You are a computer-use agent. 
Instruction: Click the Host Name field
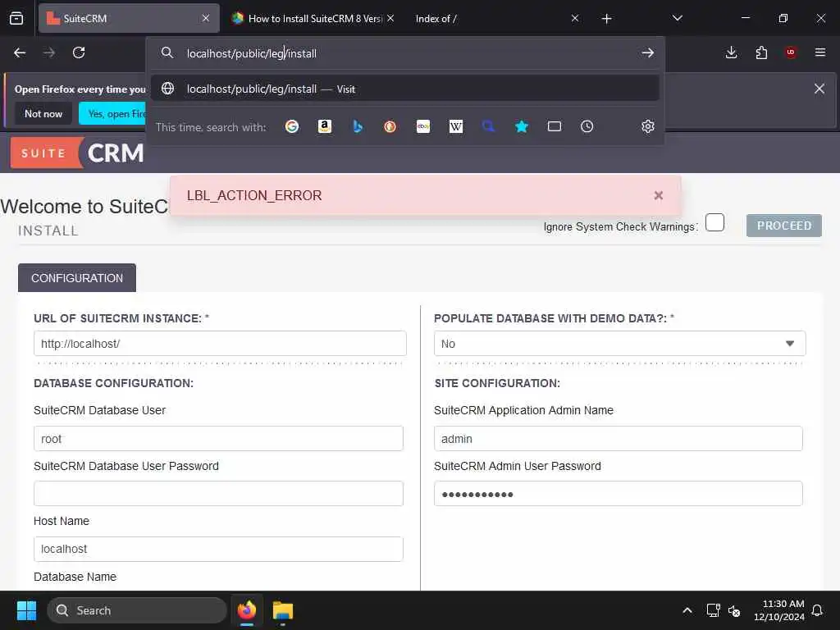218,549
